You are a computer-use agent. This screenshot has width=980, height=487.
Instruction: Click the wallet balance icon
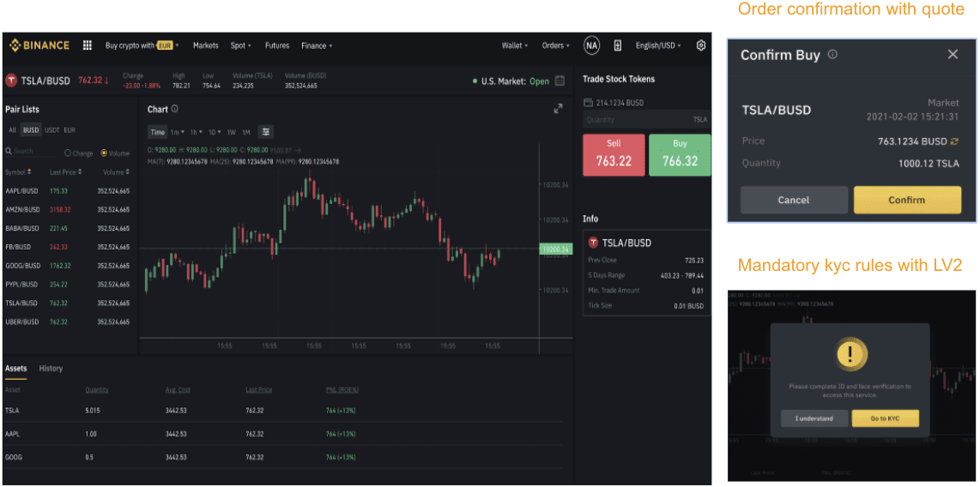click(x=588, y=102)
